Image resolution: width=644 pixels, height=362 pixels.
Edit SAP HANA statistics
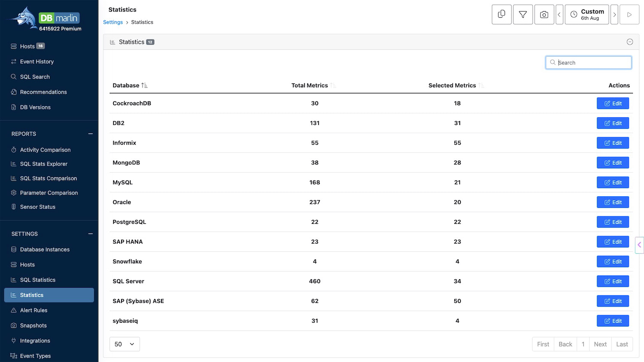(x=613, y=242)
